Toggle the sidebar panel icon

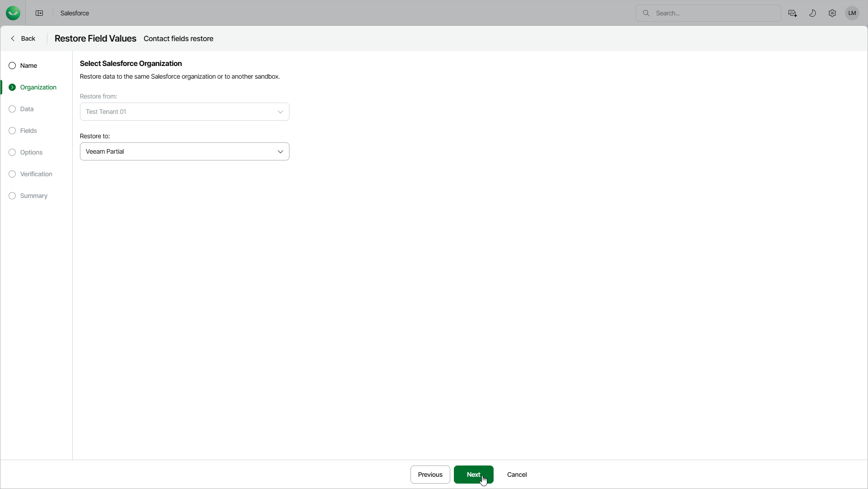coord(39,13)
